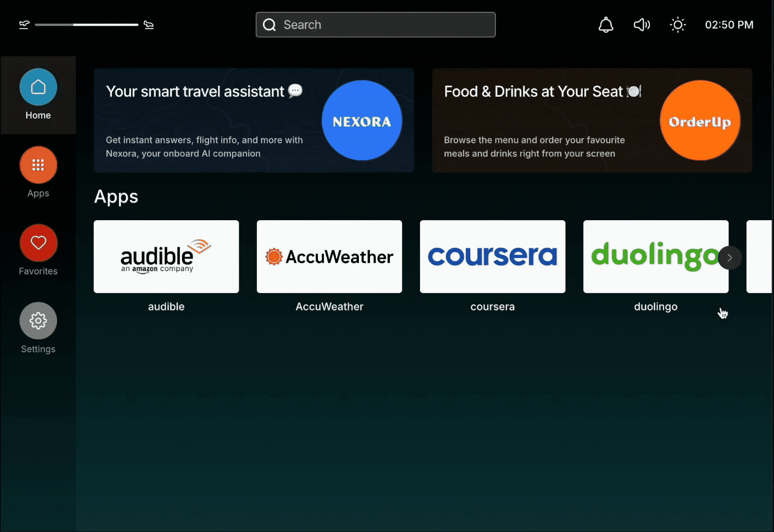Click the 'Apps' section heading
Screen dimensions: 774x532
click(x=116, y=197)
